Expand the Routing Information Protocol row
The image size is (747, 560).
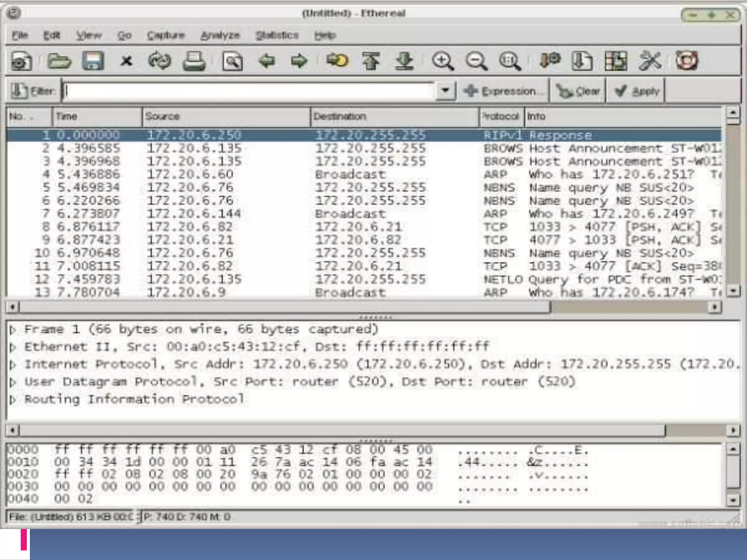pyautogui.click(x=13, y=400)
